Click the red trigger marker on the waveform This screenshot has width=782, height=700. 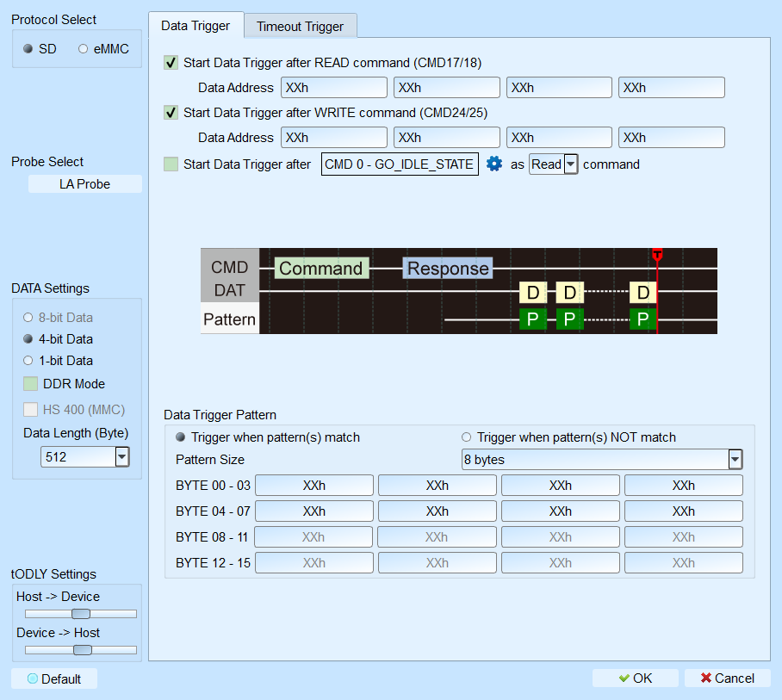click(x=657, y=255)
